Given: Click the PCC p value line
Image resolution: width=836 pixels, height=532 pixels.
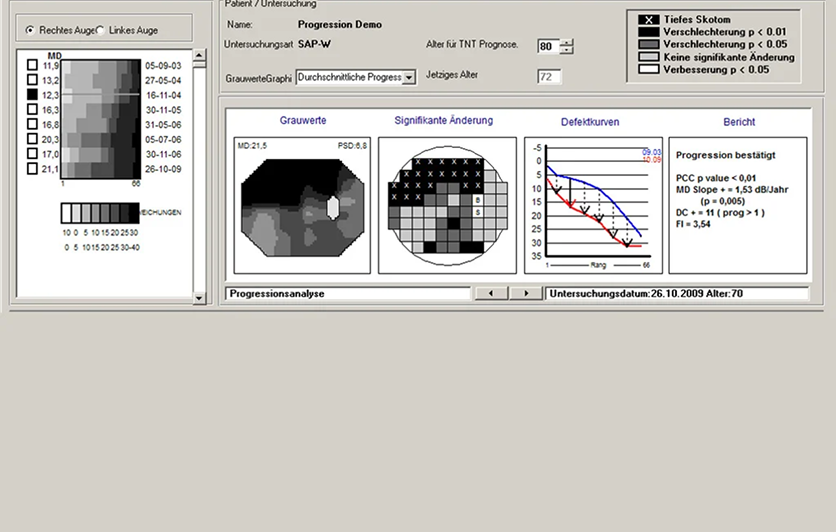Looking at the screenshot, I should [x=716, y=178].
